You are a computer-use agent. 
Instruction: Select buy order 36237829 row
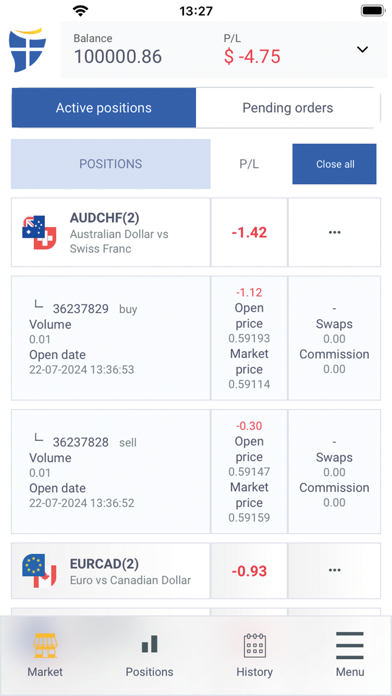tap(111, 338)
